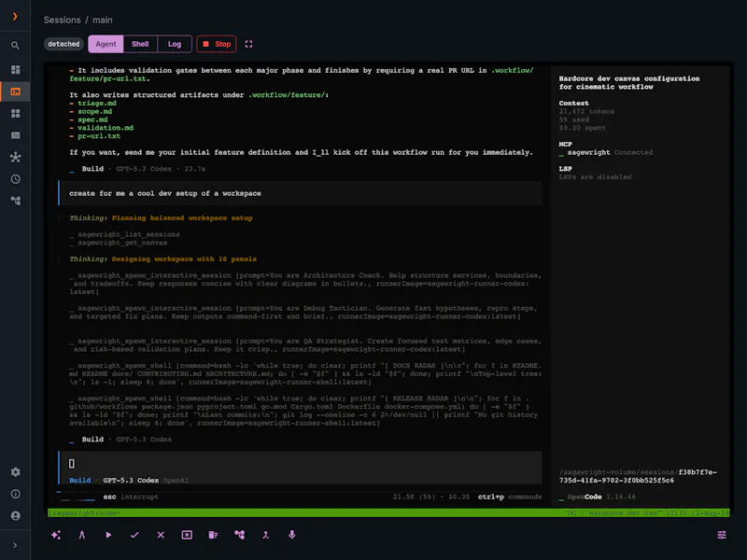Go to Sessions in the breadcrumb
Viewport: 747px width, 560px height.
[x=62, y=20]
